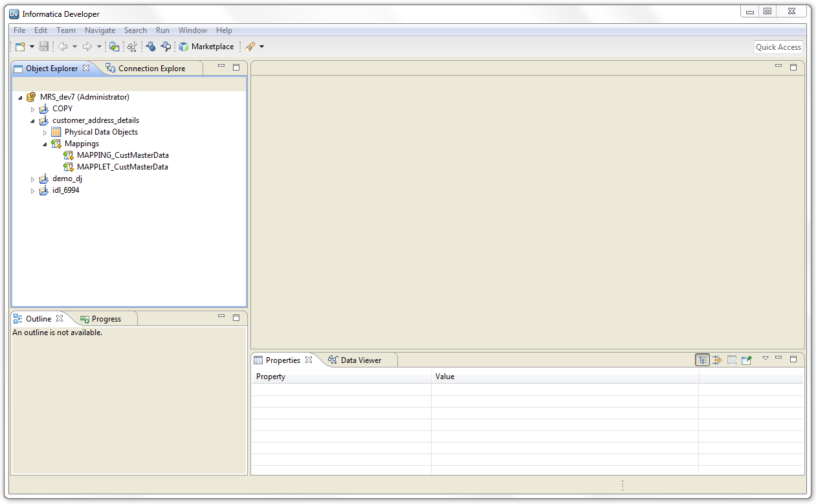The image size is (816, 504).
Task: Open the Back history dropdown arrow
Action: click(x=74, y=47)
